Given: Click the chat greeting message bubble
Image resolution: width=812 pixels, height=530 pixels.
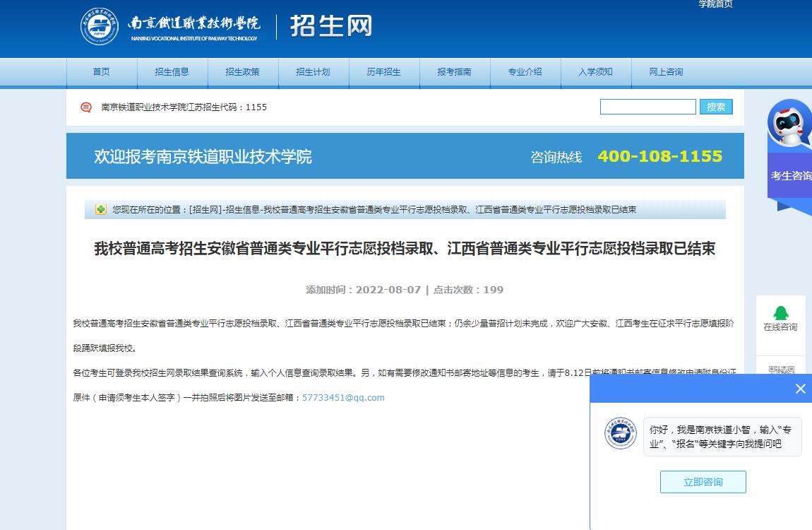Looking at the screenshot, I should [722, 437].
